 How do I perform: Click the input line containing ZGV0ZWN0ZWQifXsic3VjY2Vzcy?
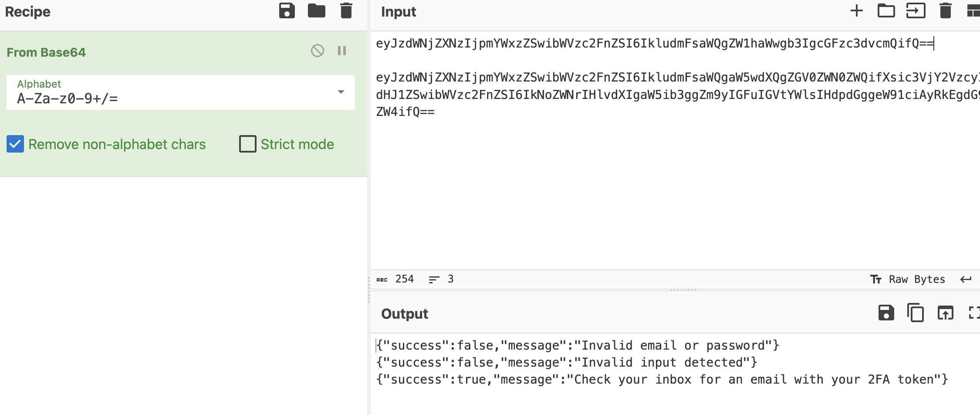coord(678,77)
